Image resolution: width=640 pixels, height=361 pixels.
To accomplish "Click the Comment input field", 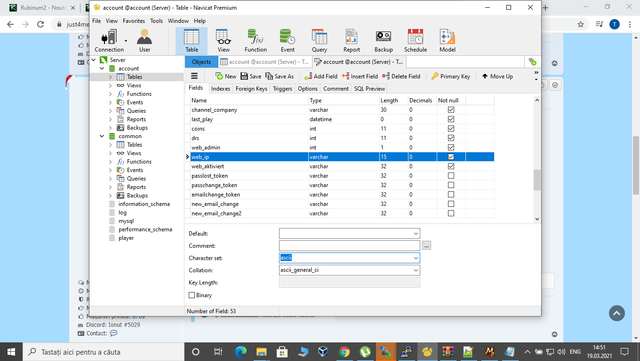I will 349,245.
